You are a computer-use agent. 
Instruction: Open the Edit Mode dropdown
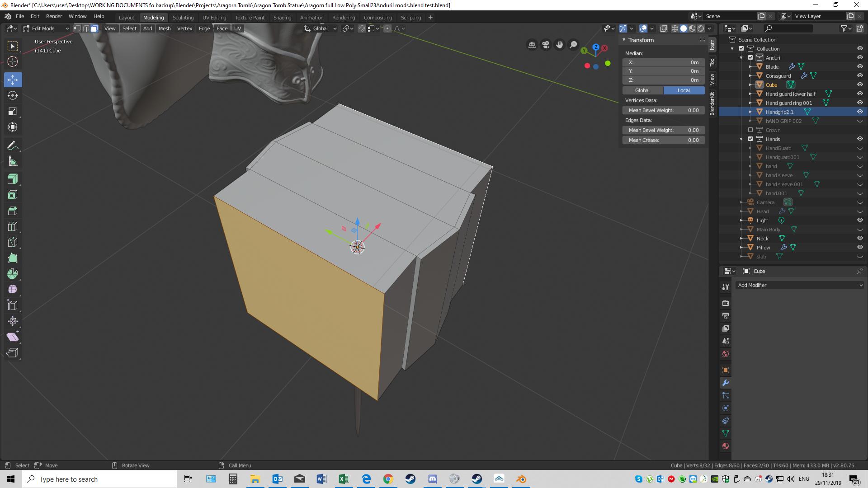(45, 28)
